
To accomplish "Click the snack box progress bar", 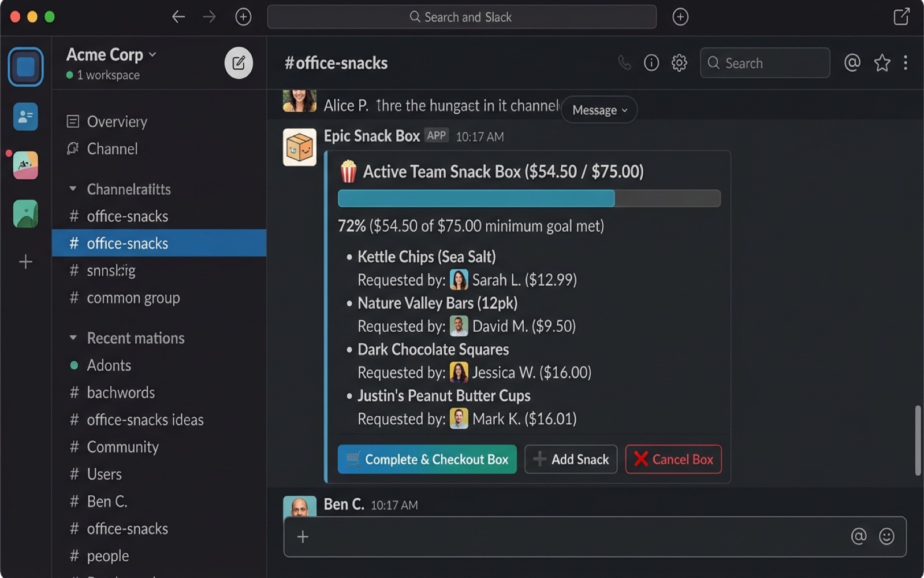I will 529,198.
